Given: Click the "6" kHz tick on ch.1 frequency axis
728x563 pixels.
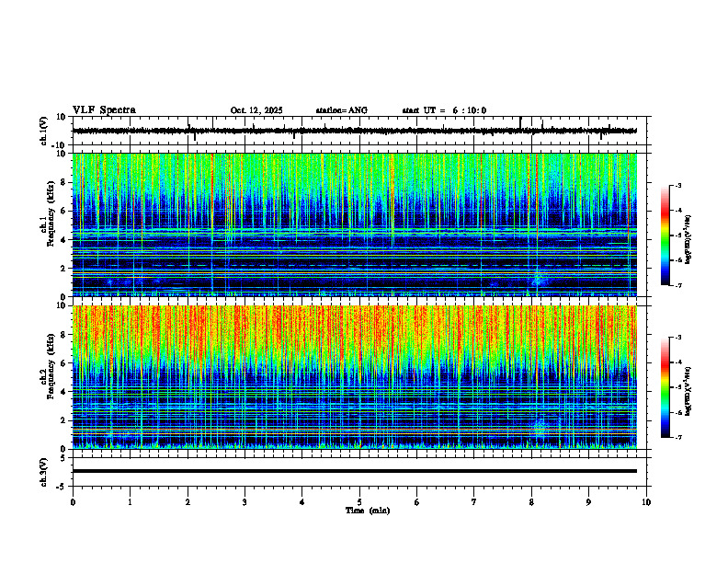Looking at the screenshot, I should [64, 211].
